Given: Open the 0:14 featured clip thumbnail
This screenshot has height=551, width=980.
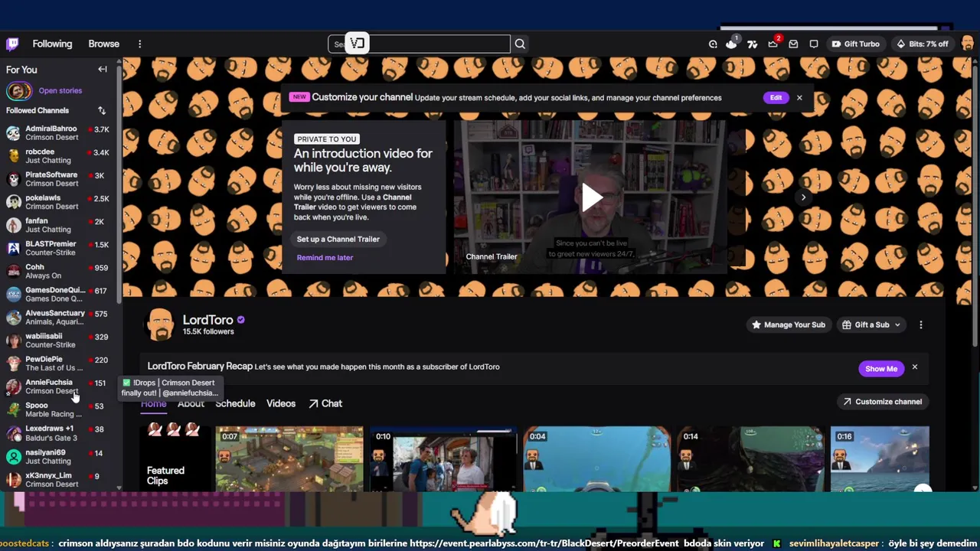Looking at the screenshot, I should pos(750,458).
